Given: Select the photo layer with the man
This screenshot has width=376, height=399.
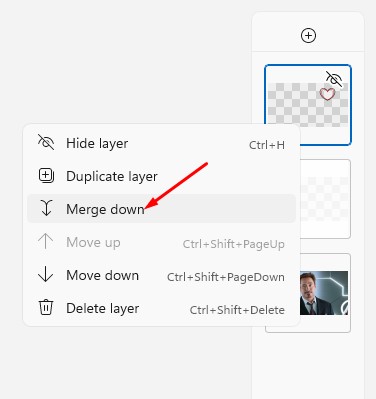Looking at the screenshot, I should 324,293.
